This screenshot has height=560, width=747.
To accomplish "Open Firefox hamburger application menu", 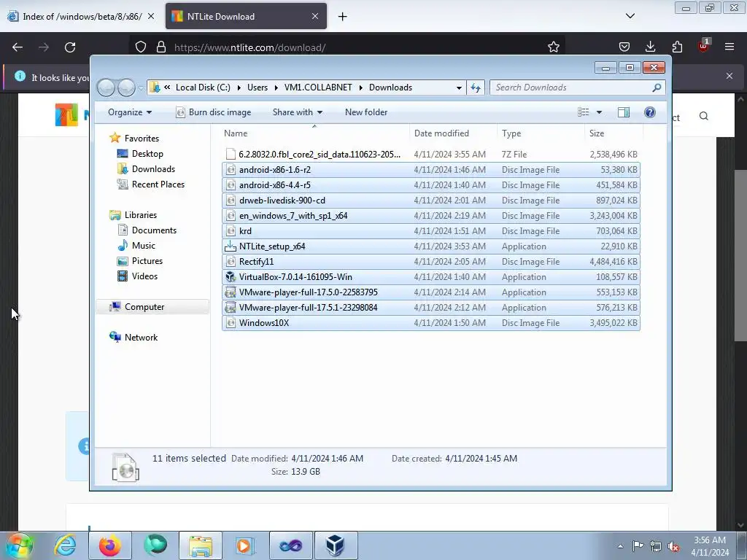I will tap(729, 47).
